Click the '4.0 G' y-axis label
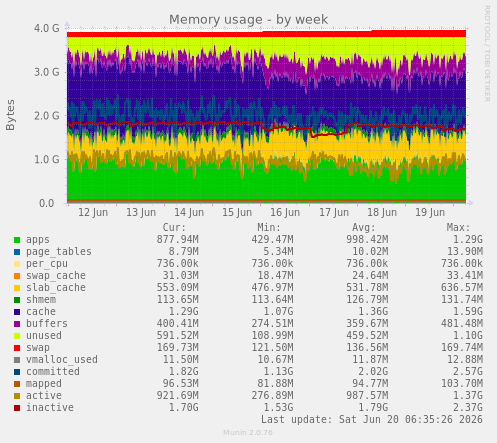 pyautogui.click(x=47, y=28)
